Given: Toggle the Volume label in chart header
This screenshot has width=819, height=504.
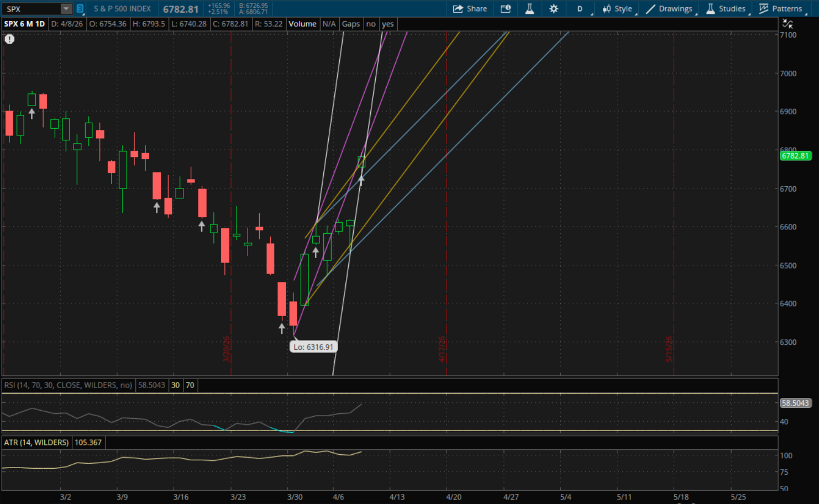Looking at the screenshot, I should pyautogui.click(x=302, y=24).
